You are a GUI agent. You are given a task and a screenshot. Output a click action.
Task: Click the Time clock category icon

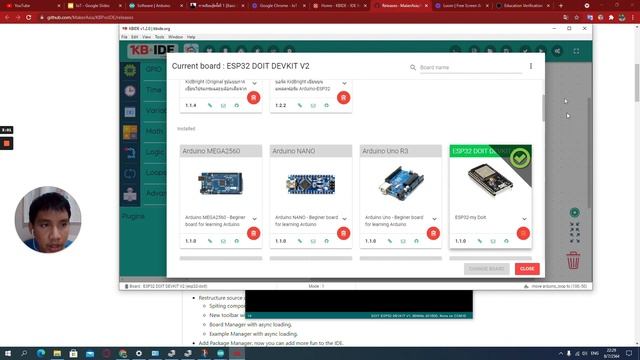point(130,91)
